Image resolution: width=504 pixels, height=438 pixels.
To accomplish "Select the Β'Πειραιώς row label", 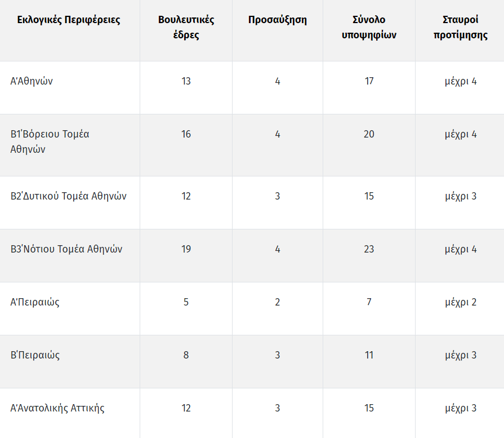I will [x=35, y=355].
